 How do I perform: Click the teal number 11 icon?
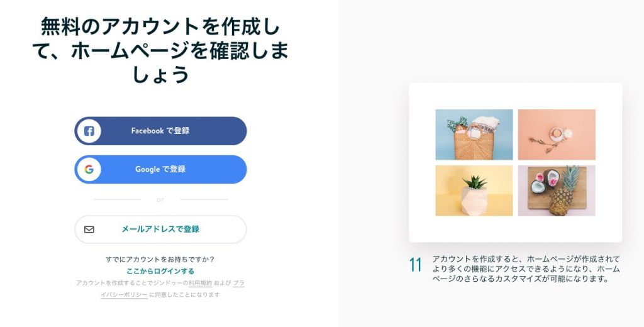pos(415,265)
